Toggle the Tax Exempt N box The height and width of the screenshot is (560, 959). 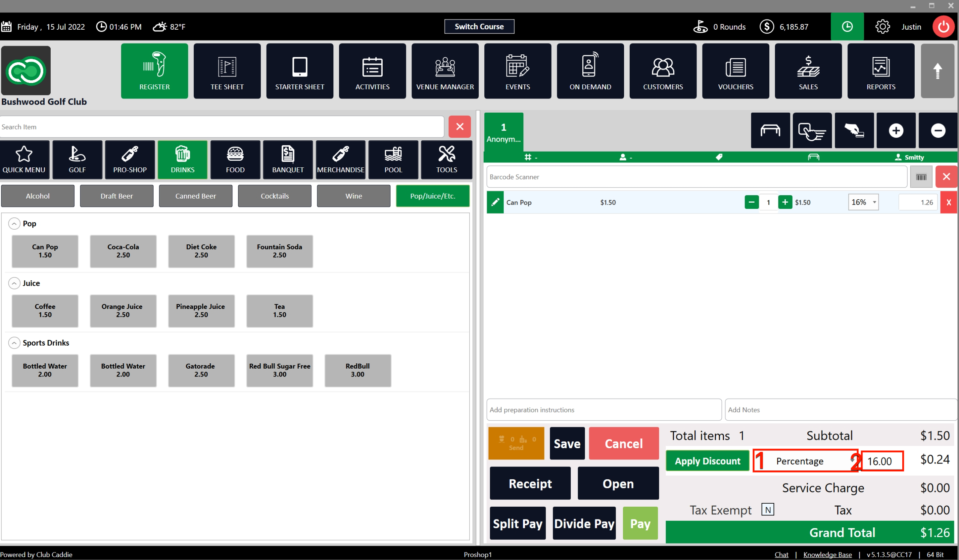767,510
